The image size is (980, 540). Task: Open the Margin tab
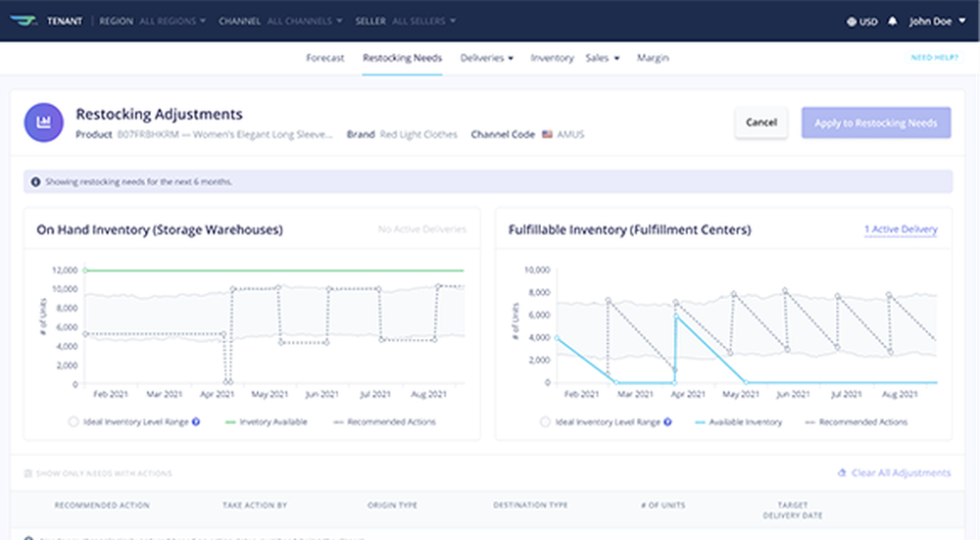click(653, 58)
